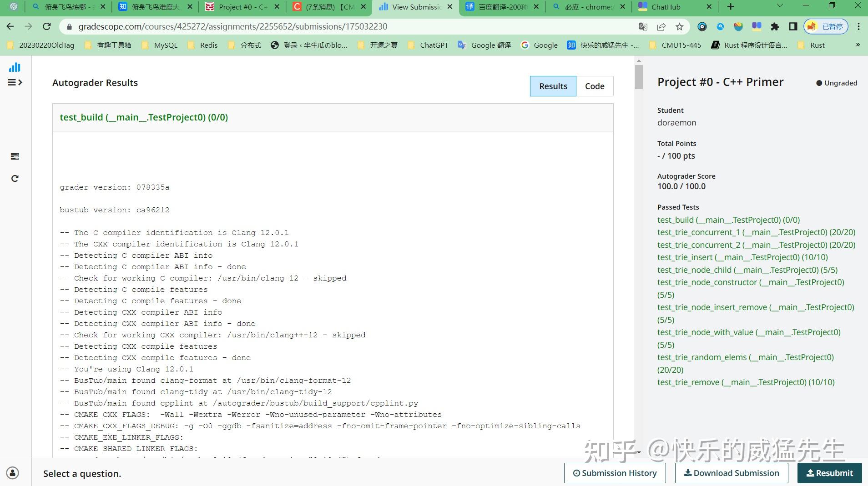Bookmark this page with the star icon

point(680,26)
